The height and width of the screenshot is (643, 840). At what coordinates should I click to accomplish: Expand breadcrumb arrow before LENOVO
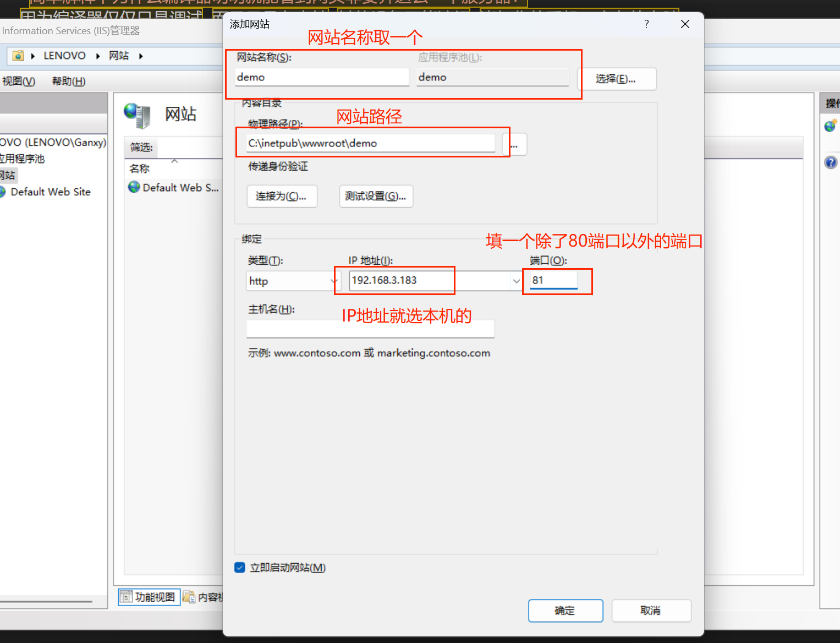click(33, 56)
